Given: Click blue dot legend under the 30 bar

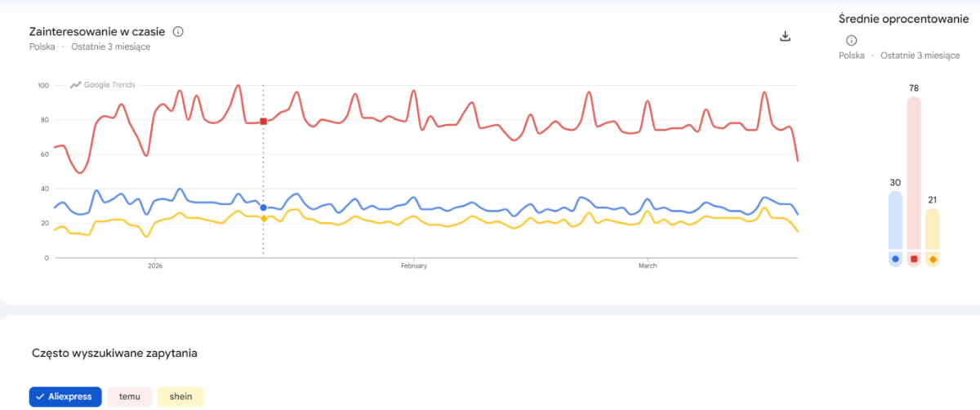Looking at the screenshot, I should pos(895,260).
